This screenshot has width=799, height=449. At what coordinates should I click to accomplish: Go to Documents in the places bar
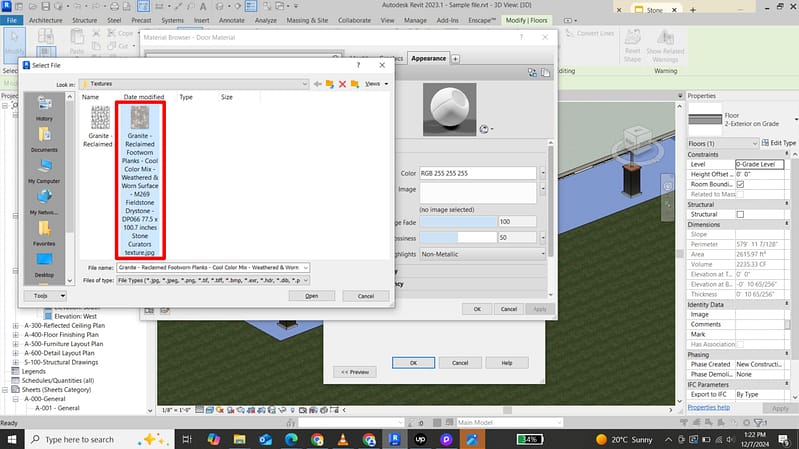click(x=44, y=138)
